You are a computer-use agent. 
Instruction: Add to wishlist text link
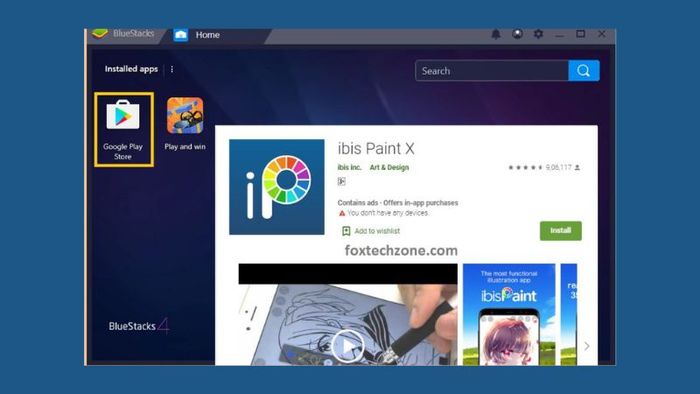(x=377, y=231)
